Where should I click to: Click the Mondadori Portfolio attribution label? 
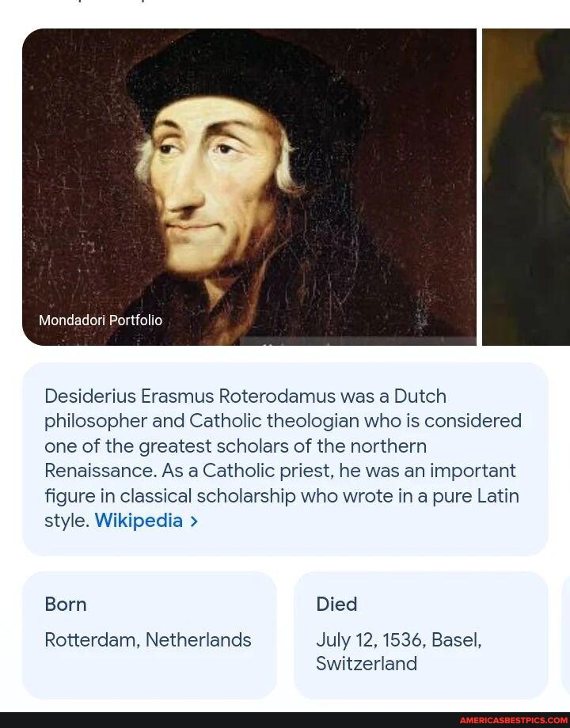point(100,320)
